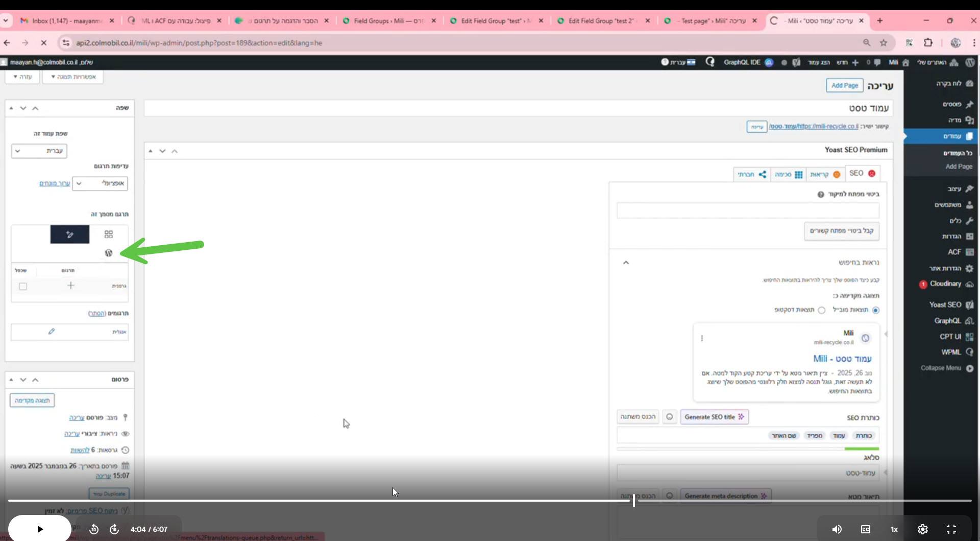Play the video
Image resolution: width=980 pixels, height=541 pixels.
40,529
